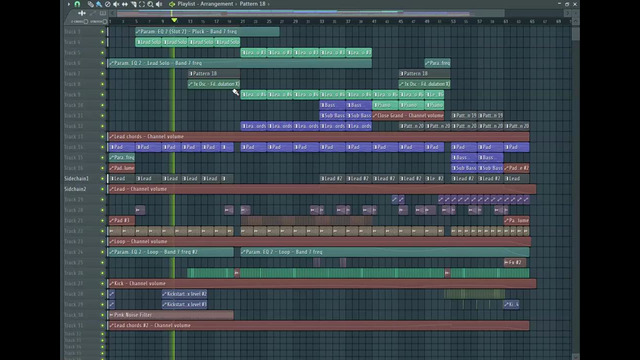Select first Lead Solo clip on Track 4

pos(148,42)
